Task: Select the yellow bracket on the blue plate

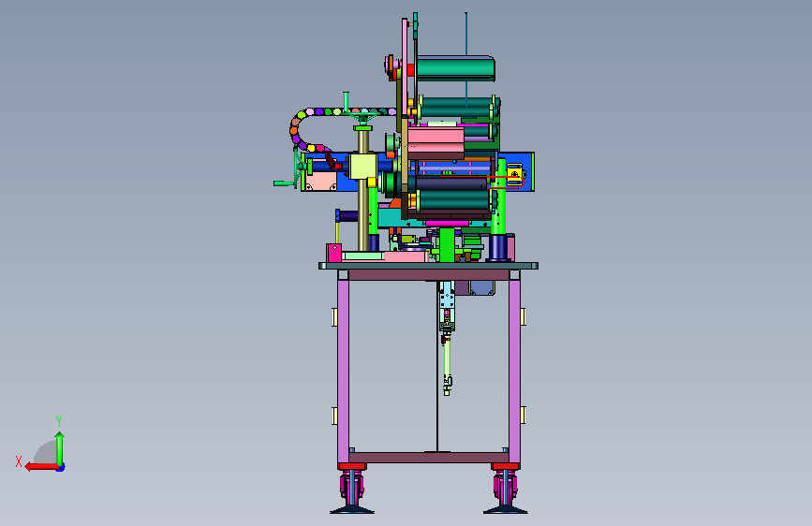Action: (516, 174)
